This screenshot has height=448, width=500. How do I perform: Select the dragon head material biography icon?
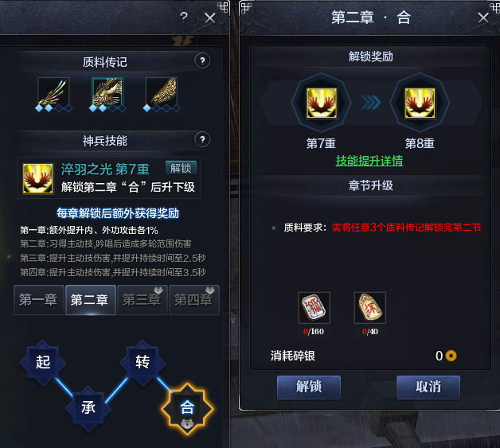point(107,93)
